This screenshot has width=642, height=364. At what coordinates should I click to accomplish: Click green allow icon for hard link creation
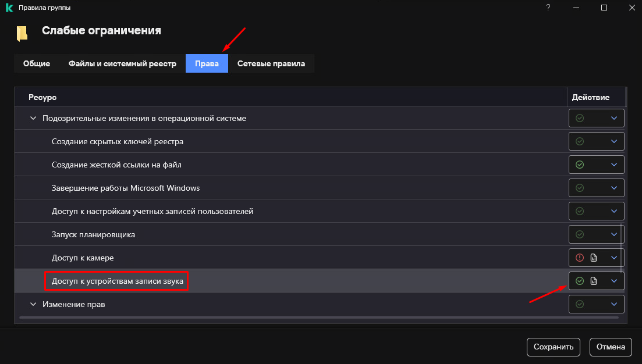[x=579, y=165]
